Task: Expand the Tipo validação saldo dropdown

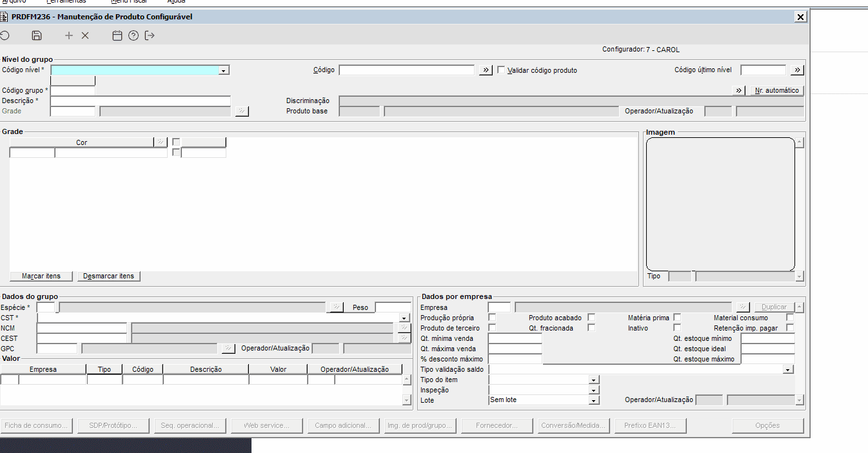Action: coord(788,369)
